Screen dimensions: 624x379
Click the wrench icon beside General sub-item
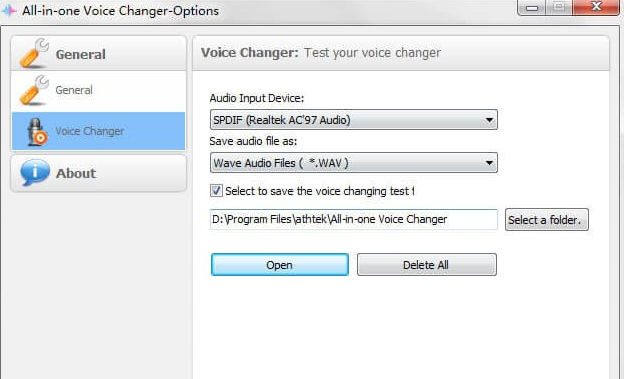(34, 90)
